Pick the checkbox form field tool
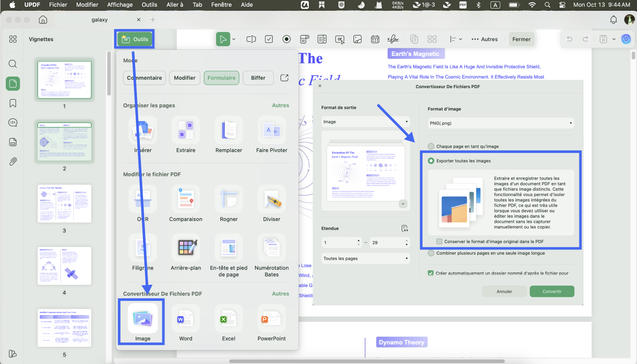637x364 pixels. coord(269,39)
